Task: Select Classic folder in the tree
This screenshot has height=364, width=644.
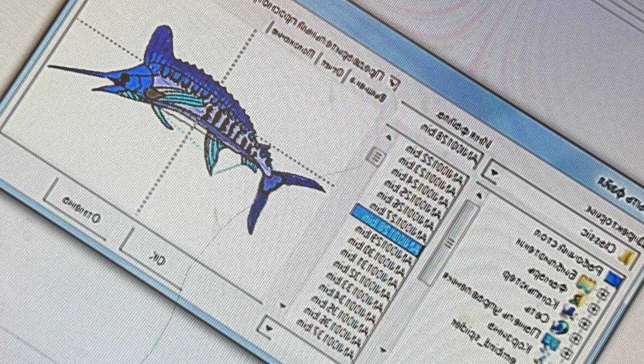Action: [599, 241]
